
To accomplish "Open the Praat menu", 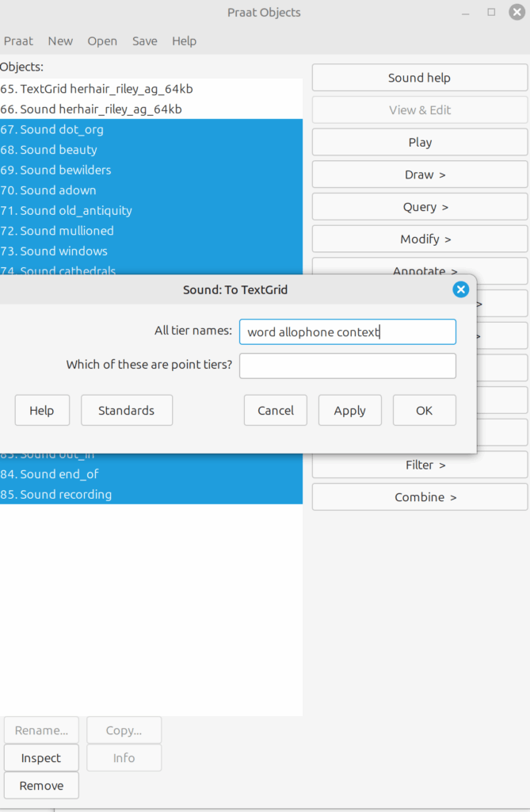I will [18, 41].
